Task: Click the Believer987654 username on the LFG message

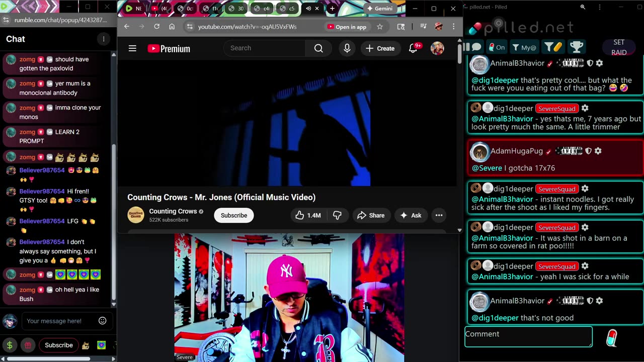Action: click(x=42, y=221)
